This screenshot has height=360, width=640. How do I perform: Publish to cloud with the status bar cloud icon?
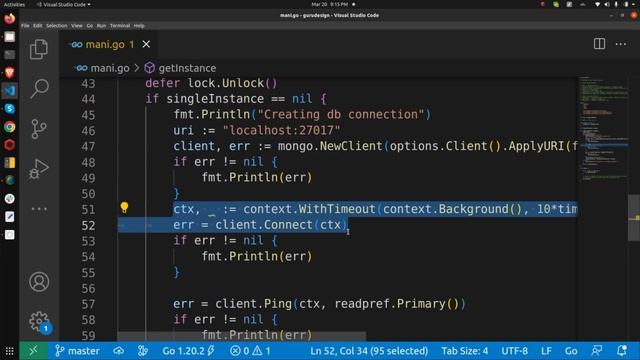click(x=119, y=351)
